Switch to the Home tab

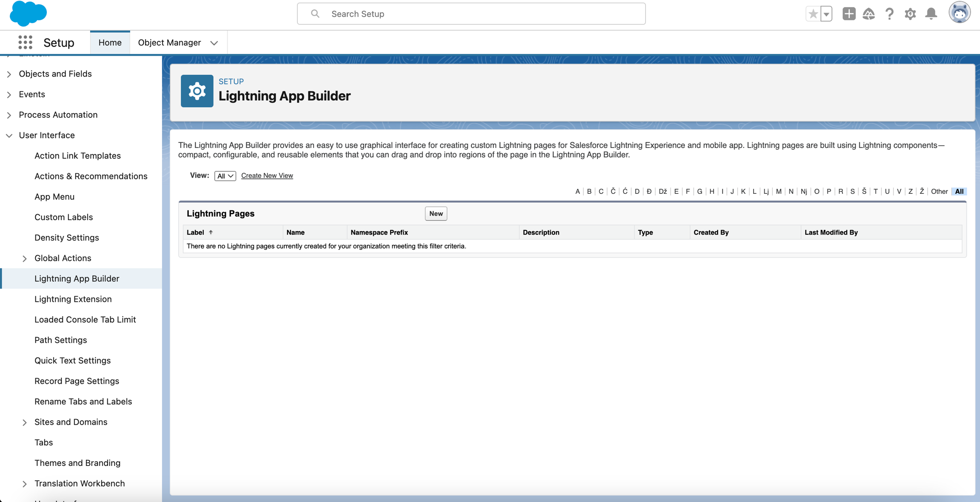pyautogui.click(x=110, y=43)
